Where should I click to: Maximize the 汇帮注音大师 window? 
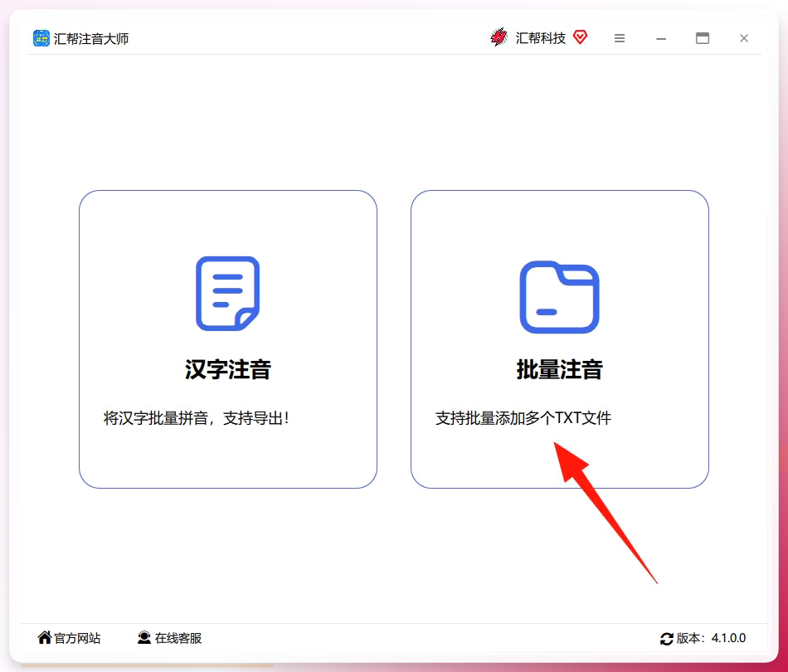tap(703, 38)
